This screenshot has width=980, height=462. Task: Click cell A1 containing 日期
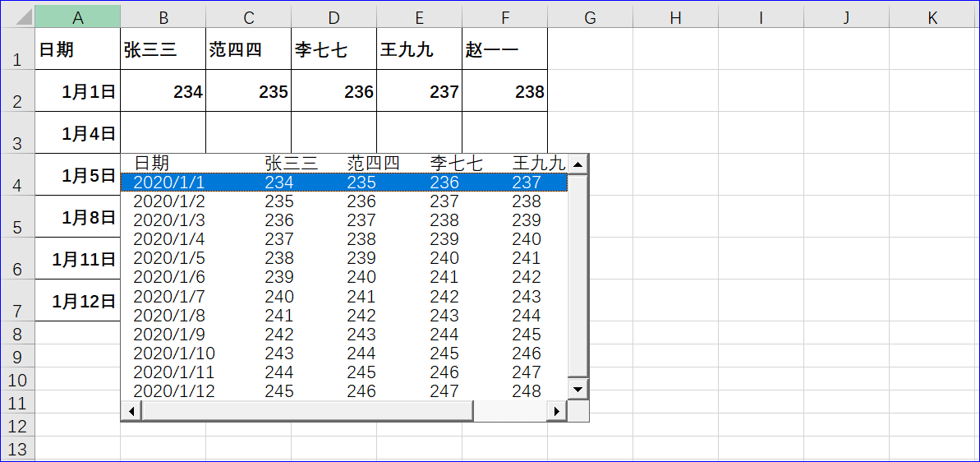click(78, 49)
